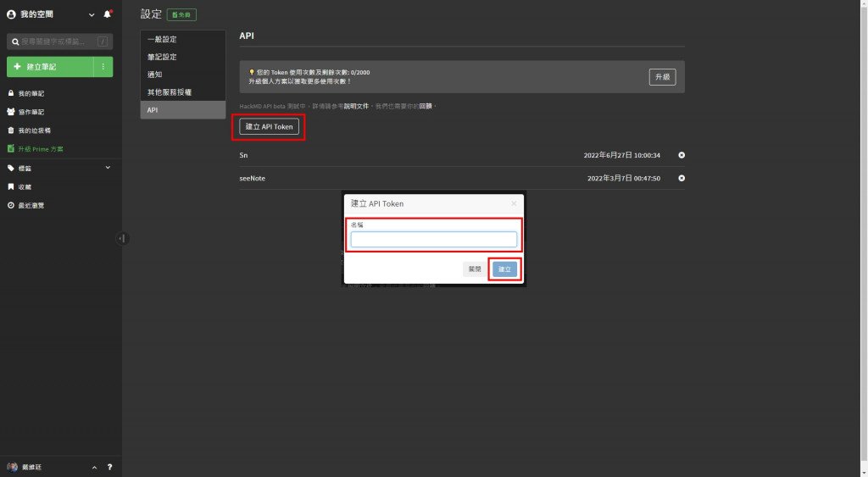Click the seeNote token name

click(253, 179)
